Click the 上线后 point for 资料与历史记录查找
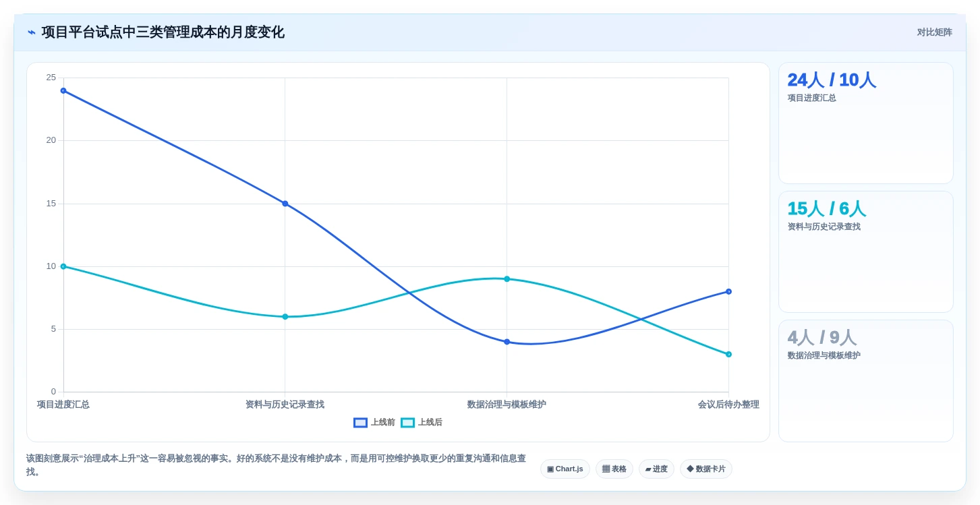Image resolution: width=980 pixels, height=505 pixels. [285, 317]
